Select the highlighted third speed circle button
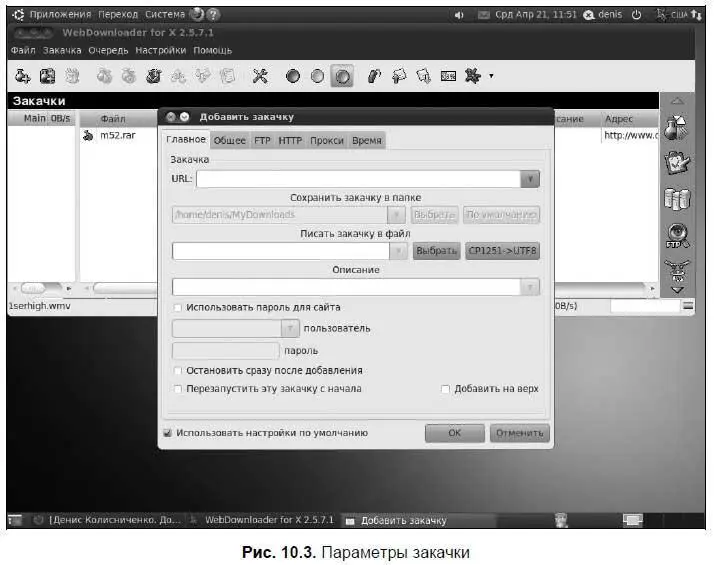The height and width of the screenshot is (565, 714). pos(342,76)
